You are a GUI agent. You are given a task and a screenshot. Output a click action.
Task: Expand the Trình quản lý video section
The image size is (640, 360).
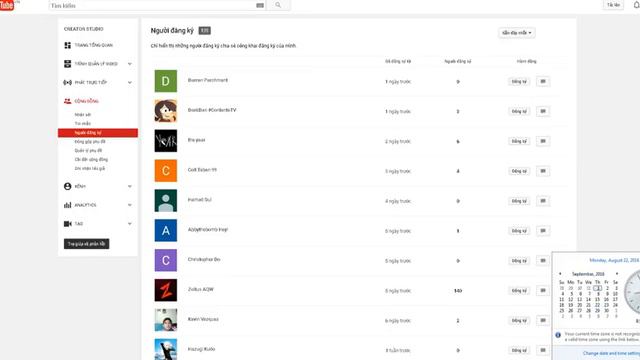130,64
